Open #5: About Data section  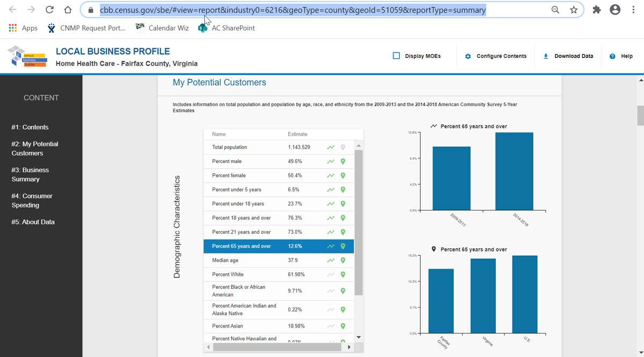[33, 222]
